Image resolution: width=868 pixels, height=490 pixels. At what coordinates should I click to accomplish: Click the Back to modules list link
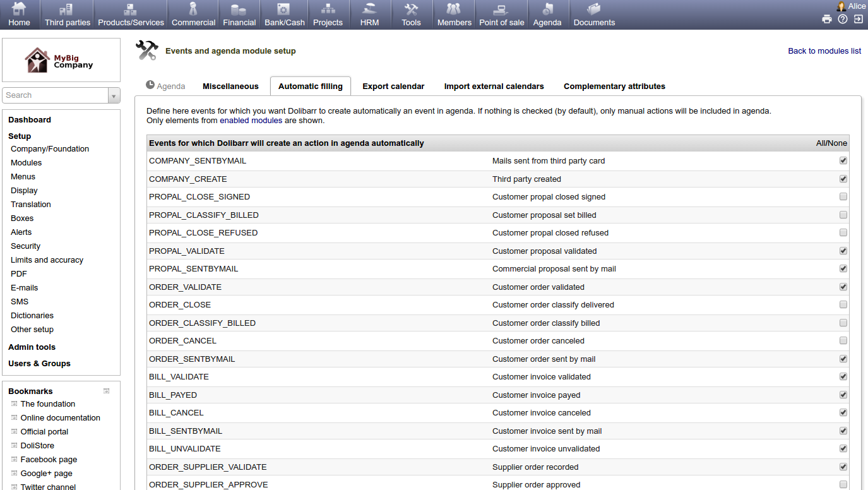coord(824,51)
